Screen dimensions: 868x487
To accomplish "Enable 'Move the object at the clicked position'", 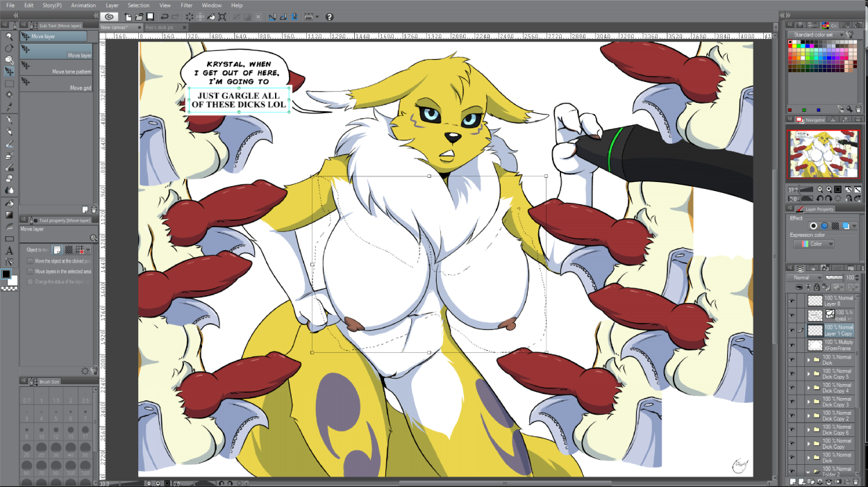I will coord(30,261).
